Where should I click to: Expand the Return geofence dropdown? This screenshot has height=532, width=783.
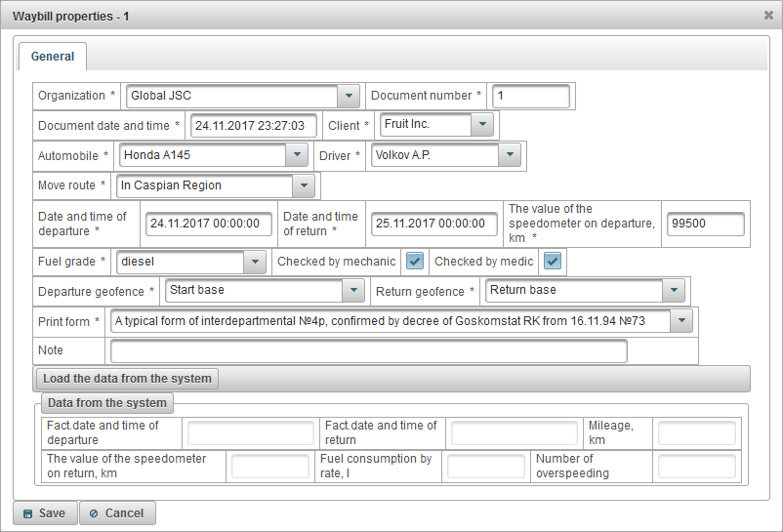tap(673, 291)
